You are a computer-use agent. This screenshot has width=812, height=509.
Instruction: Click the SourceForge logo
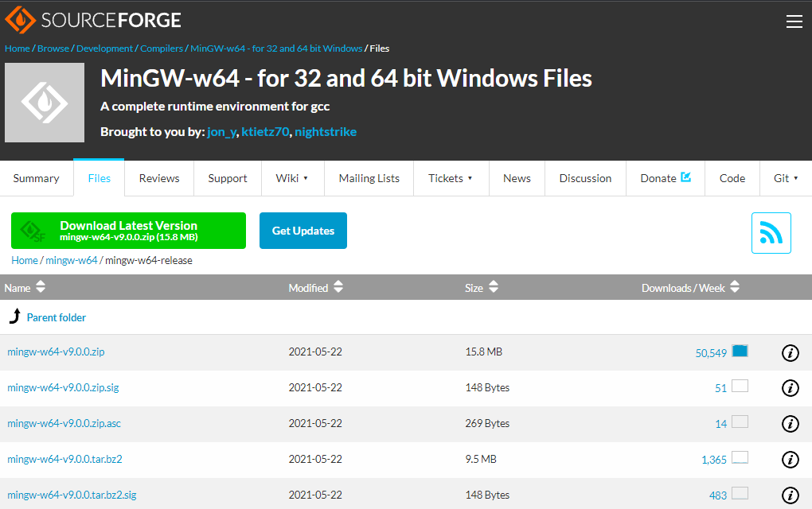[93, 20]
